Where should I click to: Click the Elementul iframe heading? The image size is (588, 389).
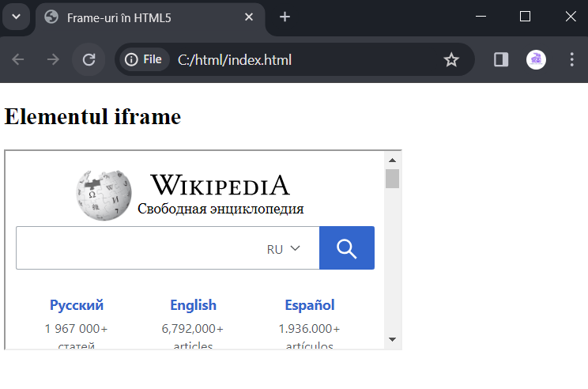point(92,117)
